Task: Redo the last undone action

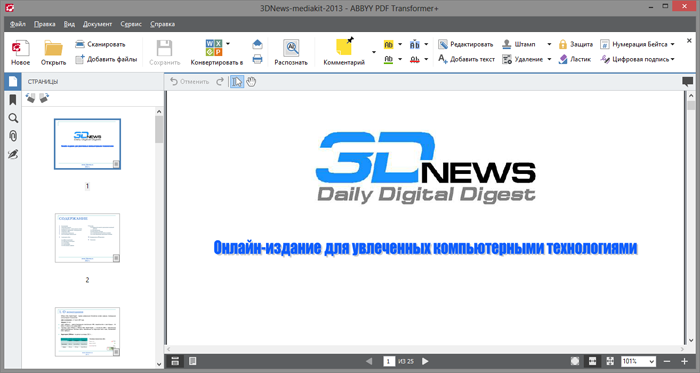Action: click(x=220, y=82)
